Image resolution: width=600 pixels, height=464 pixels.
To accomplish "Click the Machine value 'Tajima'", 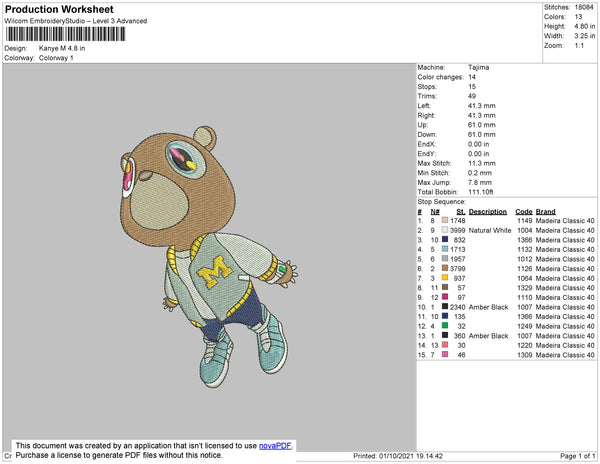I will point(479,67).
